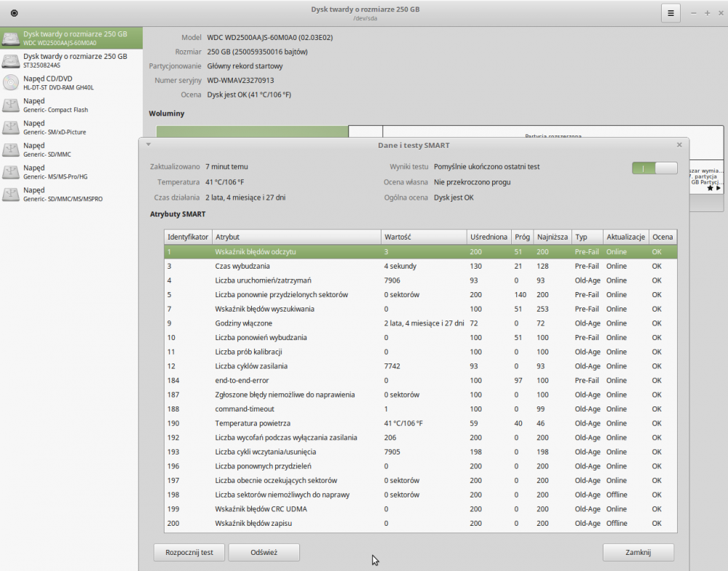Select the ST3250824AS hard disk icon
Image resolution: width=728 pixels, height=571 pixels.
11,60
